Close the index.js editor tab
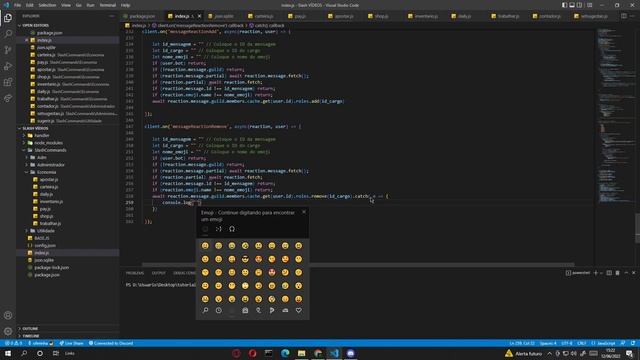The width and height of the screenshot is (640, 360). tap(199, 16)
